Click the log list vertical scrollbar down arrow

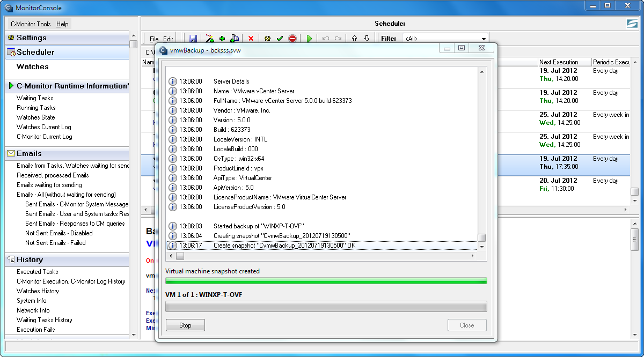(x=481, y=247)
